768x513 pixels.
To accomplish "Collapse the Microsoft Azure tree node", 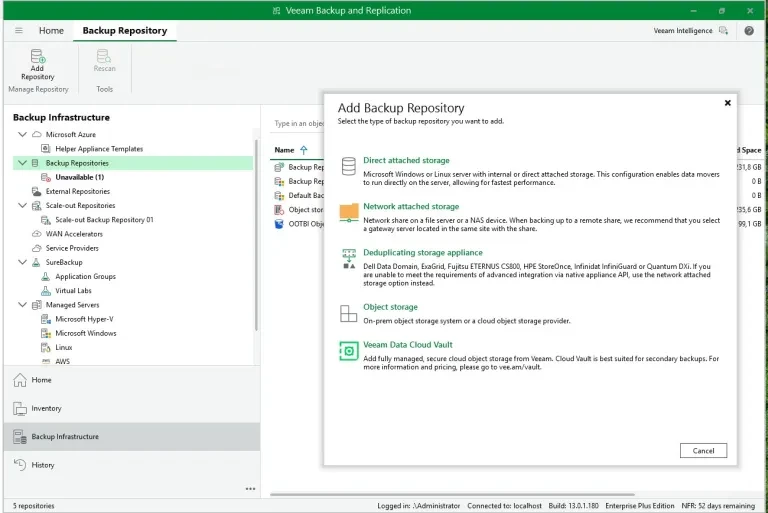I will coord(22,134).
